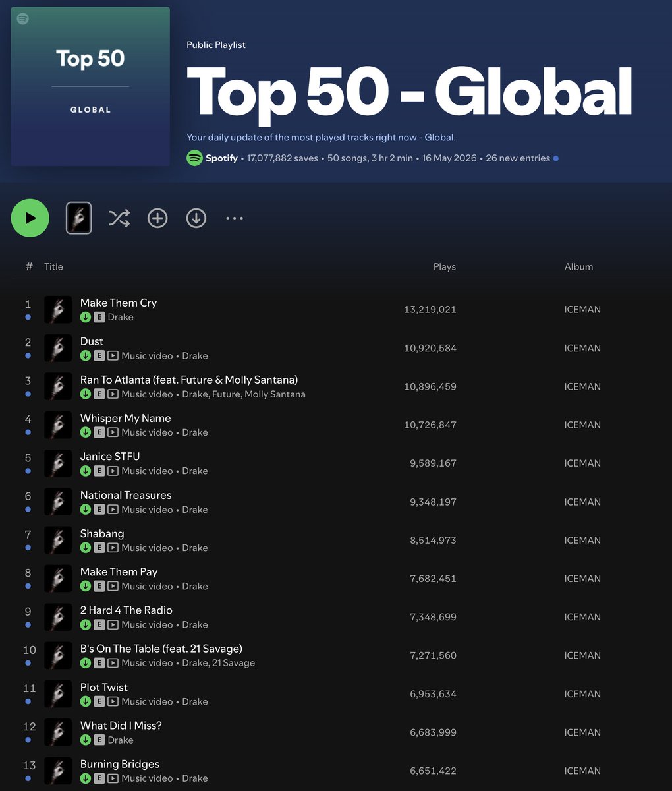672x791 pixels.
Task: Click the downloaded icon under Whisper My Name
Action: tap(86, 432)
